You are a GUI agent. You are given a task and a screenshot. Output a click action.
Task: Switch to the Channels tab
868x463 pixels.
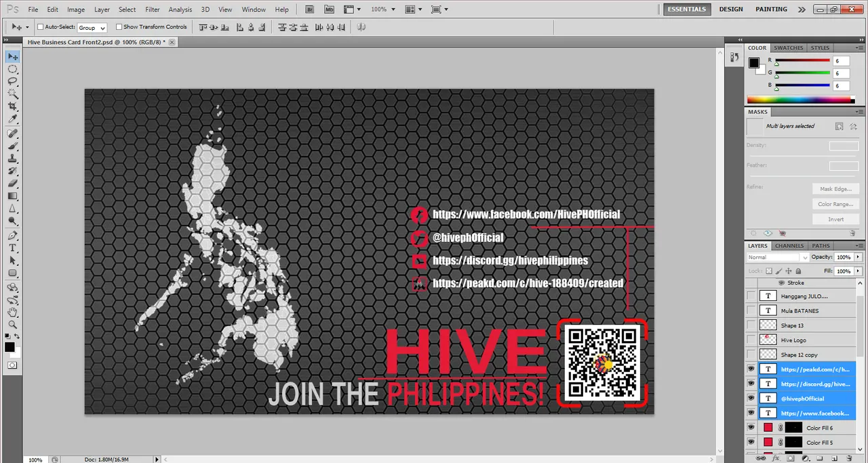coord(789,245)
